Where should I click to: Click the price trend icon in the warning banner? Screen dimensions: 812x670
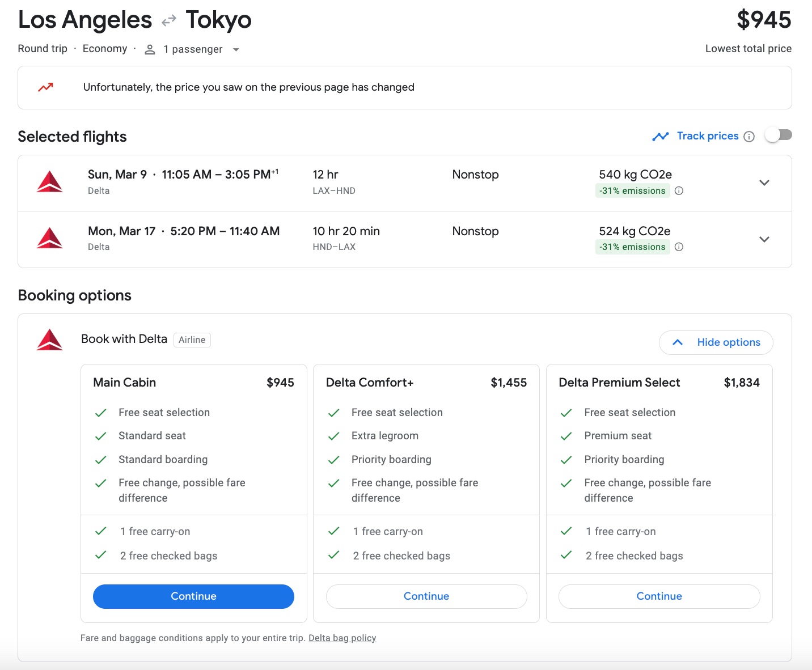[x=46, y=87]
